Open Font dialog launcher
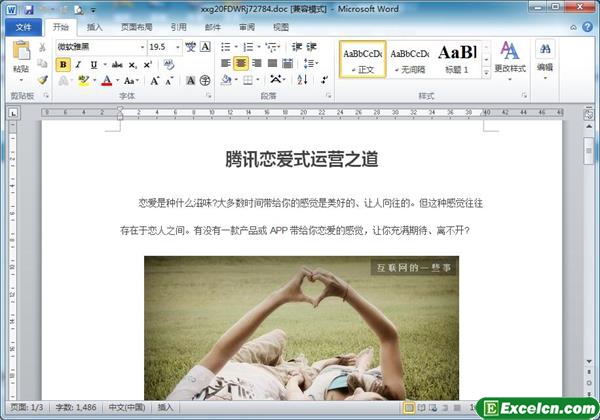The image size is (600, 420). (209, 96)
